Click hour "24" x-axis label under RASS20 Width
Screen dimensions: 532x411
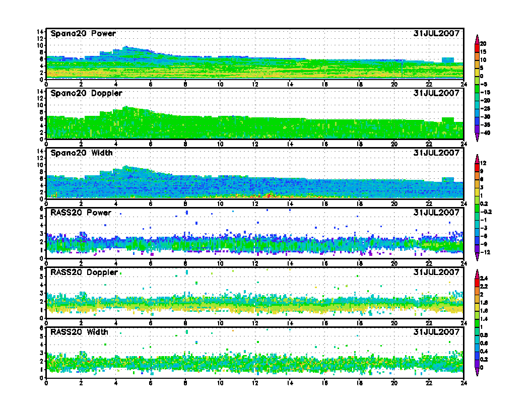[463, 383]
